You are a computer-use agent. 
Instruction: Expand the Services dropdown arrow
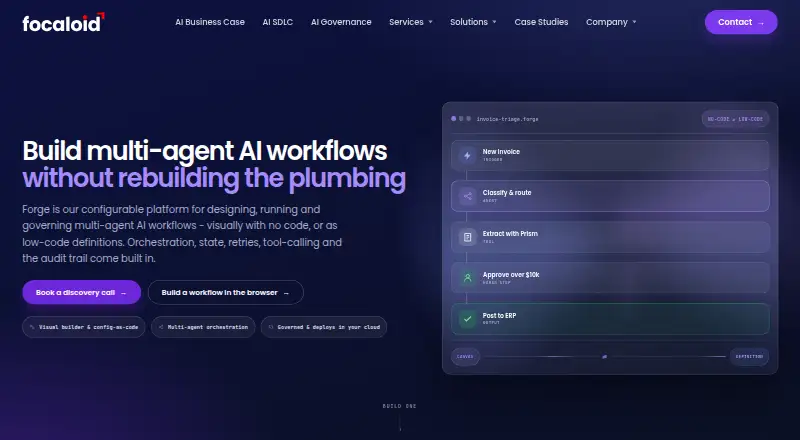click(x=431, y=22)
